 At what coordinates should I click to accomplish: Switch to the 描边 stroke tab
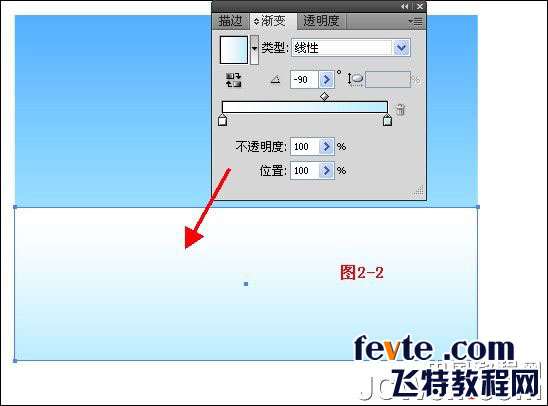click(230, 21)
